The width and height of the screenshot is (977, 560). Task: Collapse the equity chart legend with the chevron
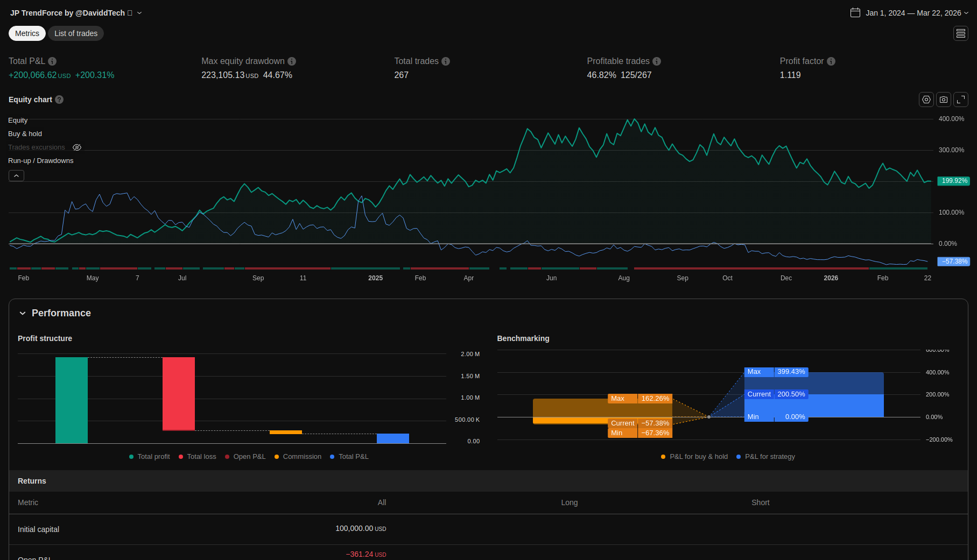16,176
